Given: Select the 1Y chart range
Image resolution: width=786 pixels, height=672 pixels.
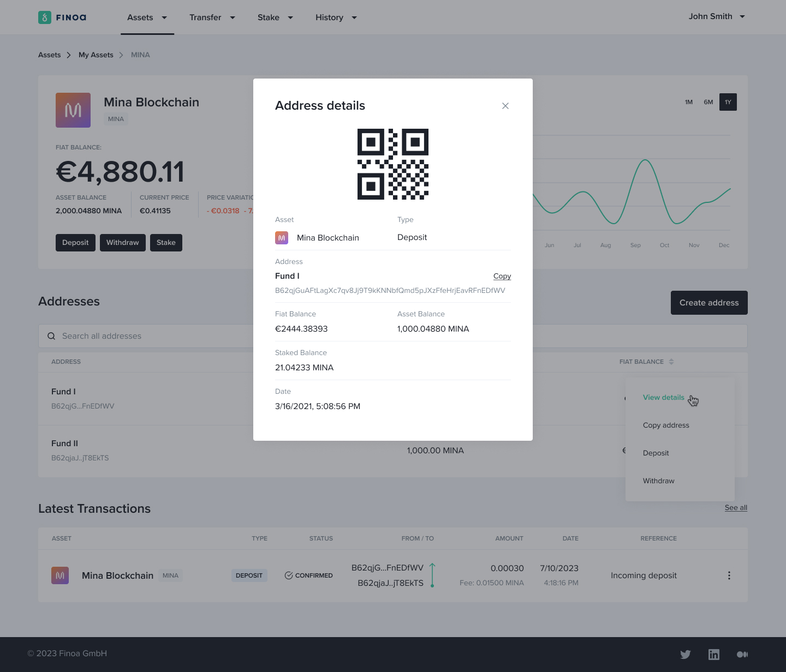Looking at the screenshot, I should [x=728, y=102].
